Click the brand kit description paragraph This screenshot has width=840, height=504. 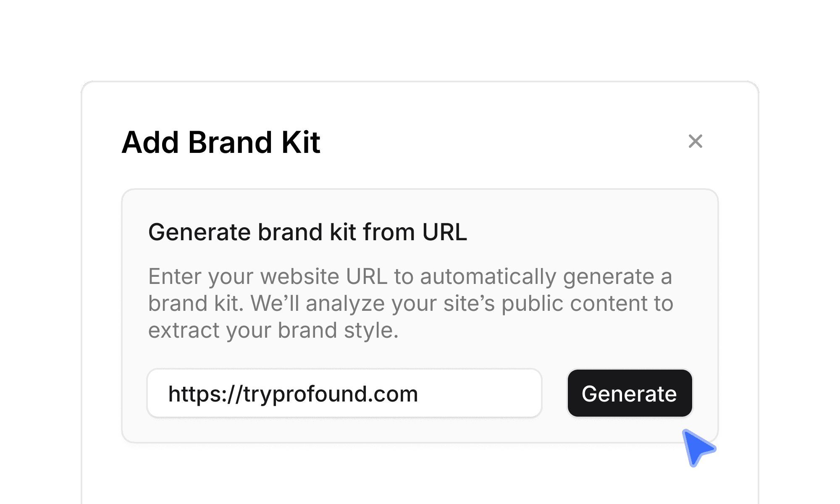tap(410, 302)
